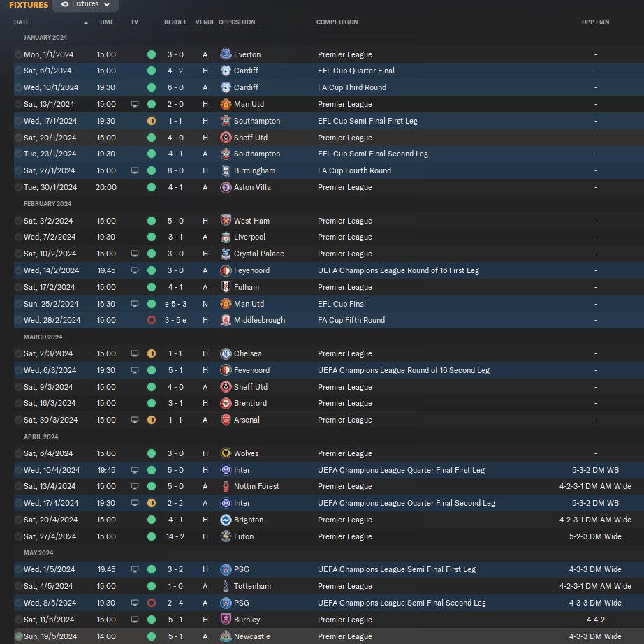Click draw indicator on Southampton 1-1 row
644x644 pixels.
tap(152, 121)
